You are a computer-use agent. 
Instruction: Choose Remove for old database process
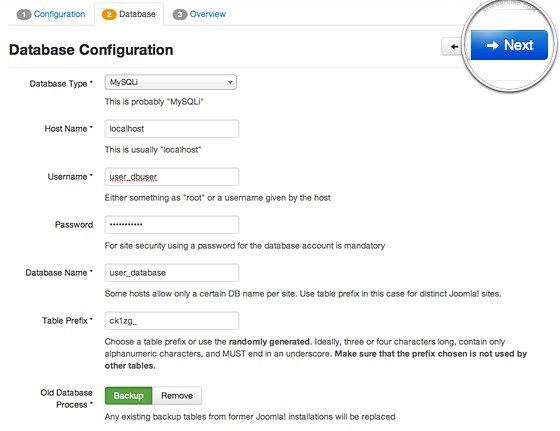[177, 396]
